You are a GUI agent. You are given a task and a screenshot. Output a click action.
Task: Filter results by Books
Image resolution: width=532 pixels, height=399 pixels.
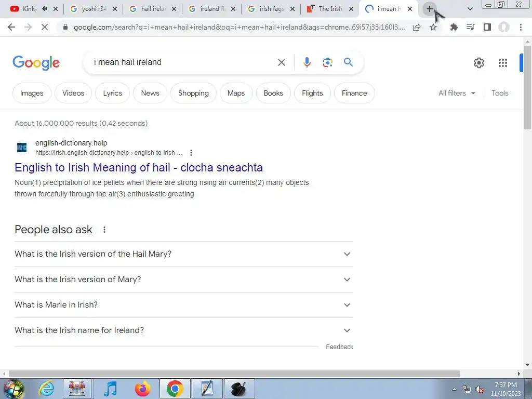(x=273, y=93)
